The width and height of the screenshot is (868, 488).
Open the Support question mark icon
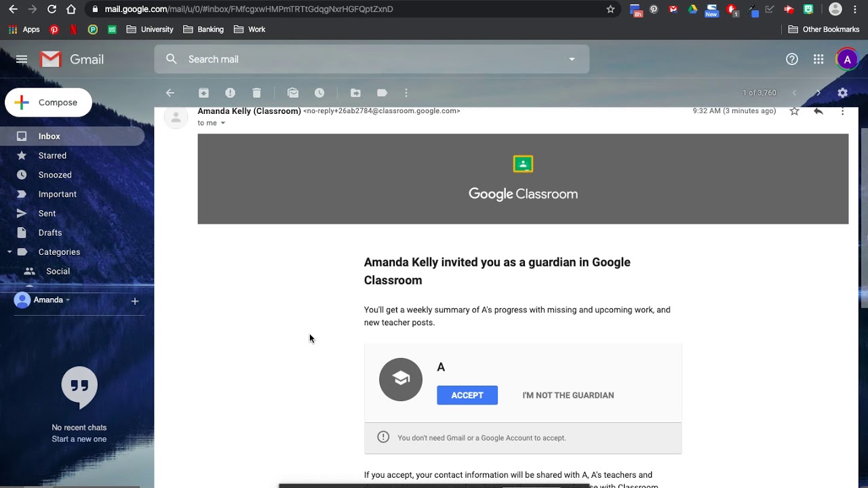click(x=792, y=59)
